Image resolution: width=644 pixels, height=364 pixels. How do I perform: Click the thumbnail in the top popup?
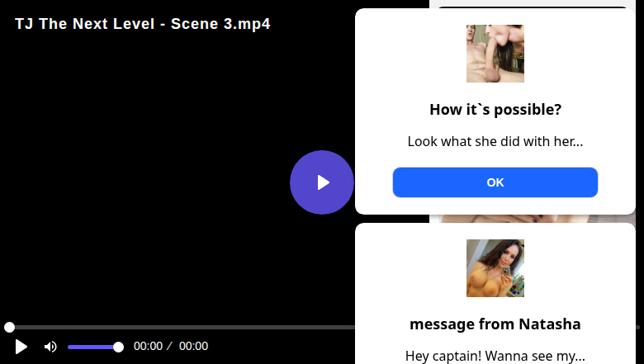click(x=495, y=54)
